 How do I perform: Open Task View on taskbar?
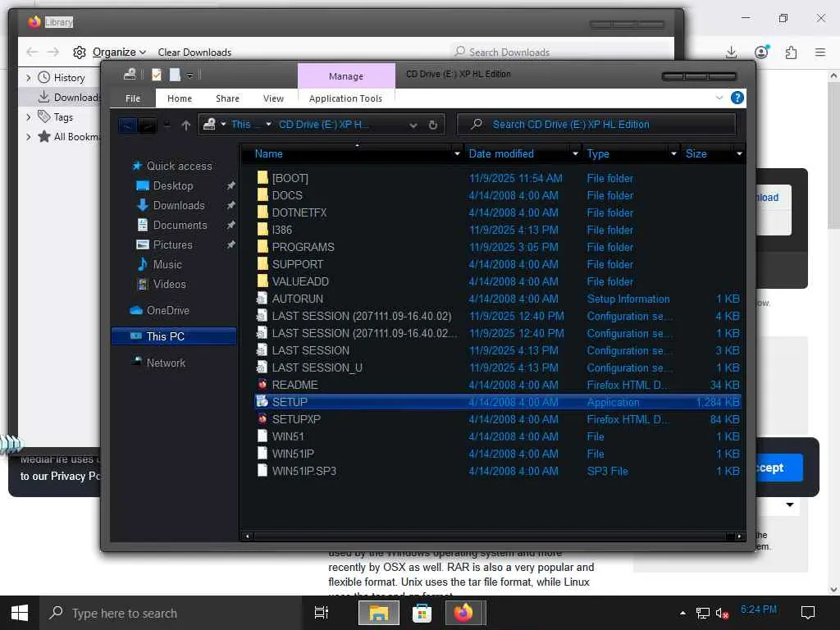point(322,613)
